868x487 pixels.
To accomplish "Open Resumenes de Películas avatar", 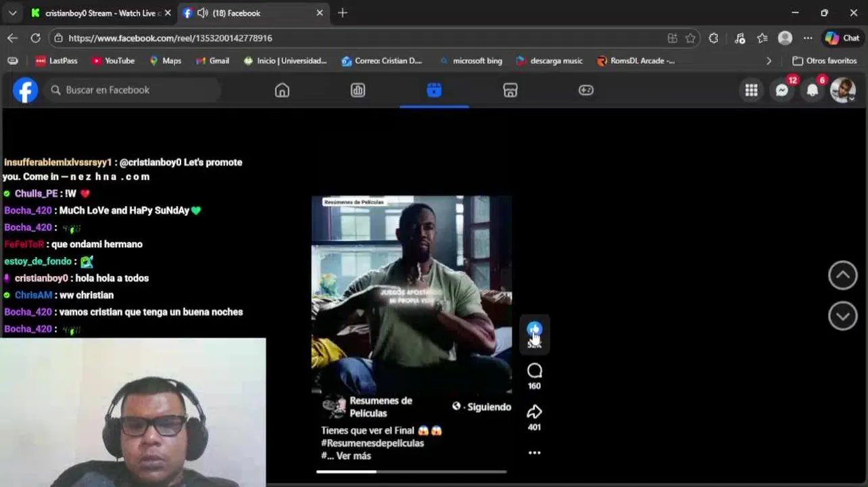I will pos(334,406).
